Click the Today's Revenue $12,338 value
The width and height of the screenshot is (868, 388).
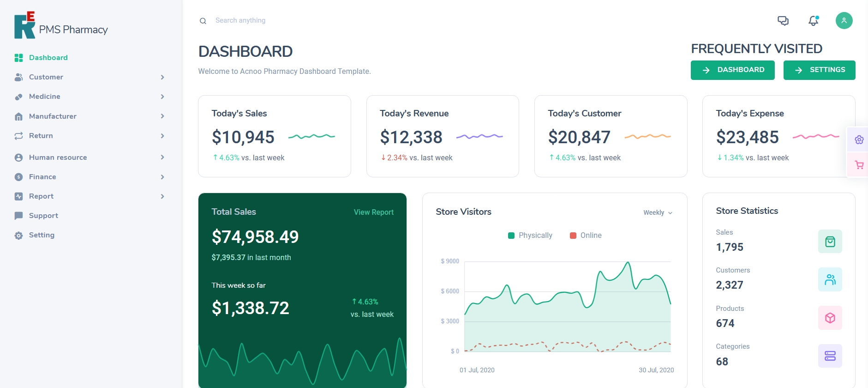point(411,137)
